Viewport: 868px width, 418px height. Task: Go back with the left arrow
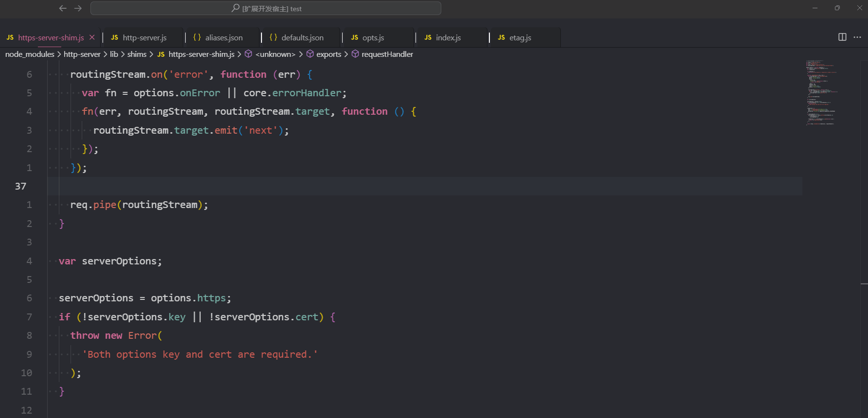coord(63,8)
